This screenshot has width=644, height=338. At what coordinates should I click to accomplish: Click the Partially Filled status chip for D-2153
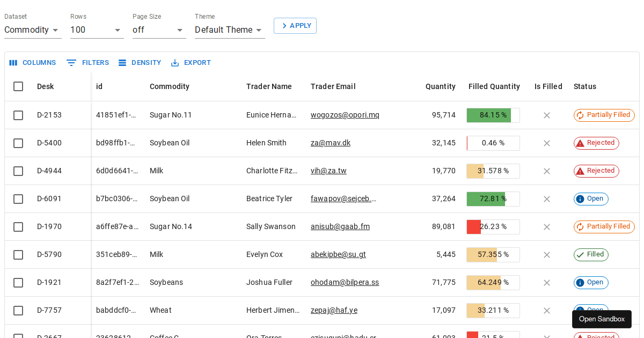604,115
